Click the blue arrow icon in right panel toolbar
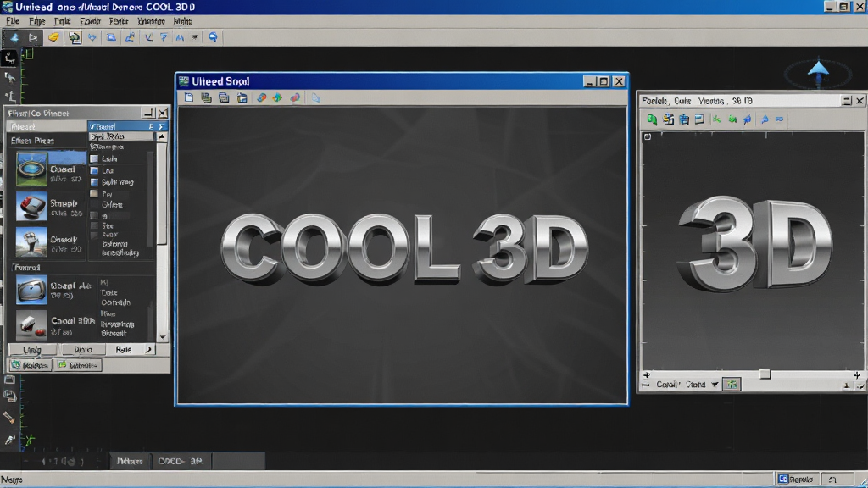The width and height of the screenshot is (868, 488). click(765, 119)
